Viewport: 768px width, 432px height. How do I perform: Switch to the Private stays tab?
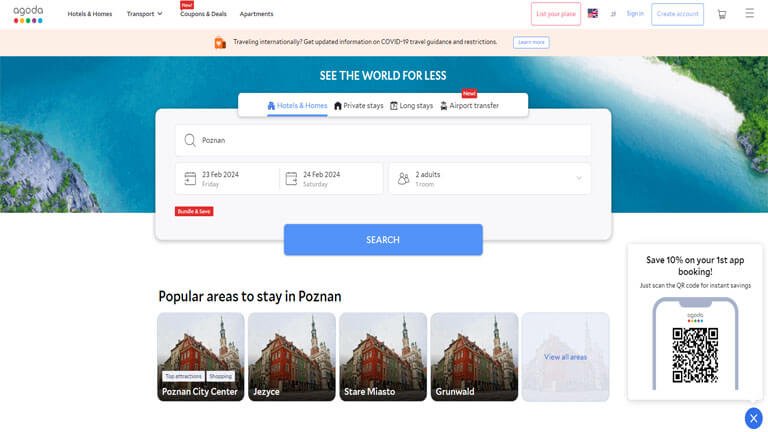pos(359,106)
